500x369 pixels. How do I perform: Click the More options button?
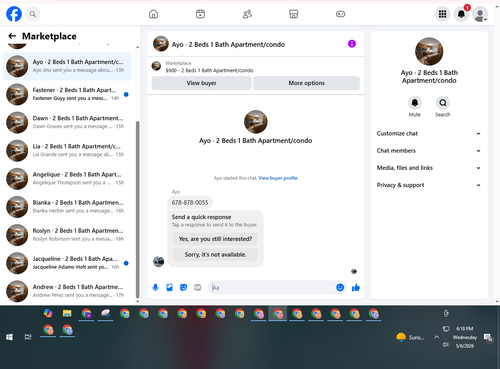[x=306, y=83]
